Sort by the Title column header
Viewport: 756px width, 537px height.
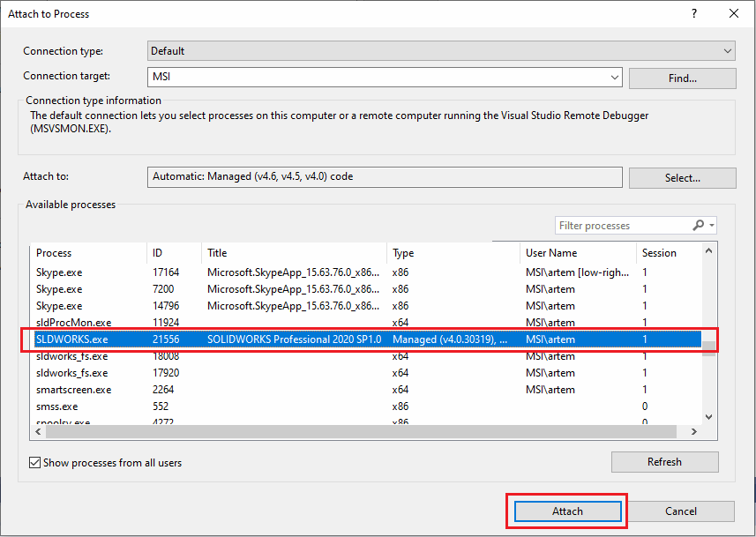click(x=294, y=252)
